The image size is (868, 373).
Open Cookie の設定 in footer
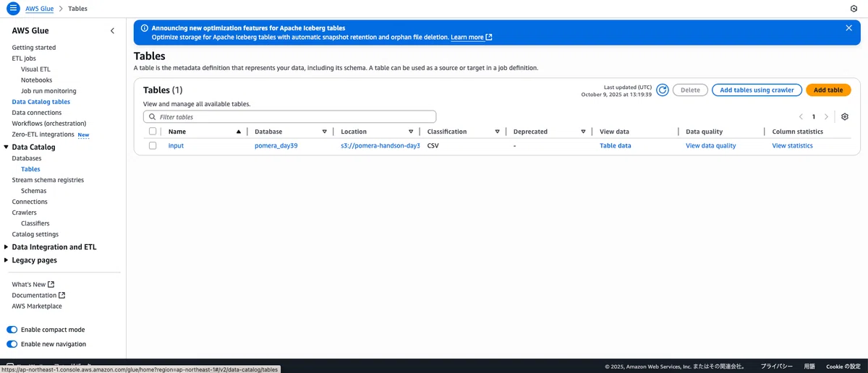pos(843,366)
